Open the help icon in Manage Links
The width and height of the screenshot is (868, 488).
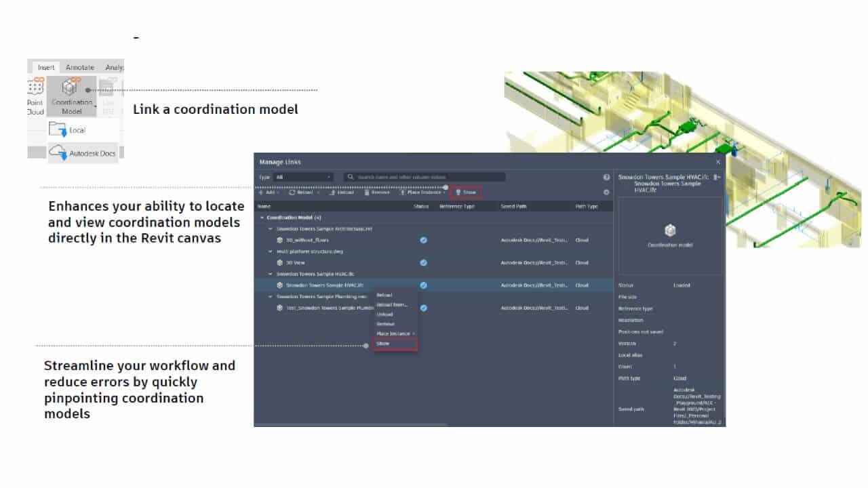pyautogui.click(x=606, y=177)
